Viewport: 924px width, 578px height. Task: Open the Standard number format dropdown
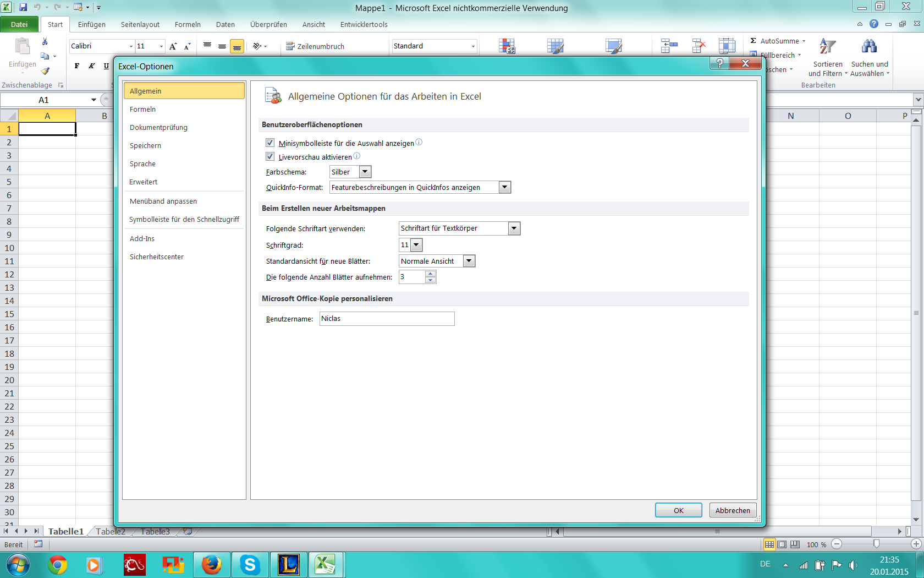[x=473, y=46]
